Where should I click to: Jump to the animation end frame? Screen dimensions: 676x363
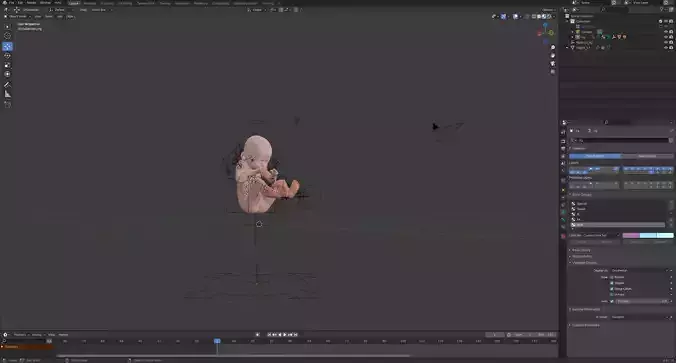(x=295, y=335)
